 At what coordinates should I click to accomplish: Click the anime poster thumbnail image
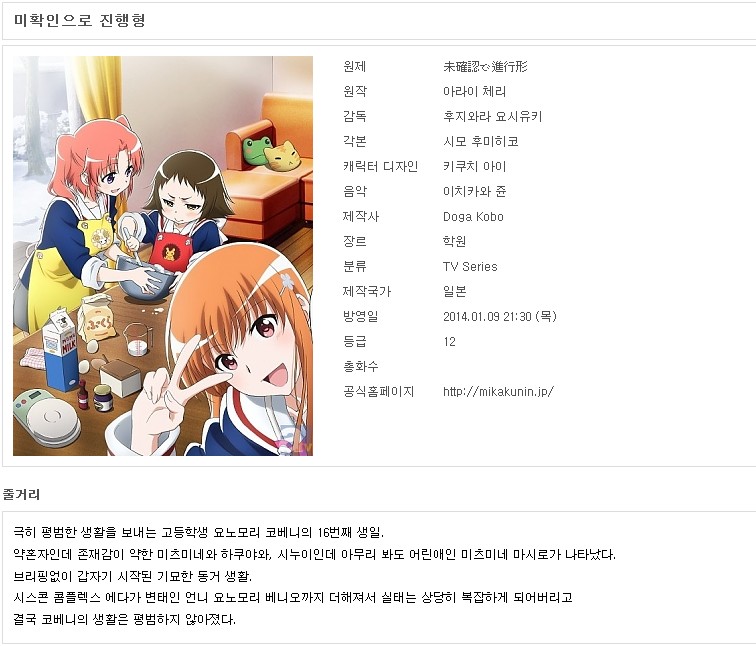[163, 256]
